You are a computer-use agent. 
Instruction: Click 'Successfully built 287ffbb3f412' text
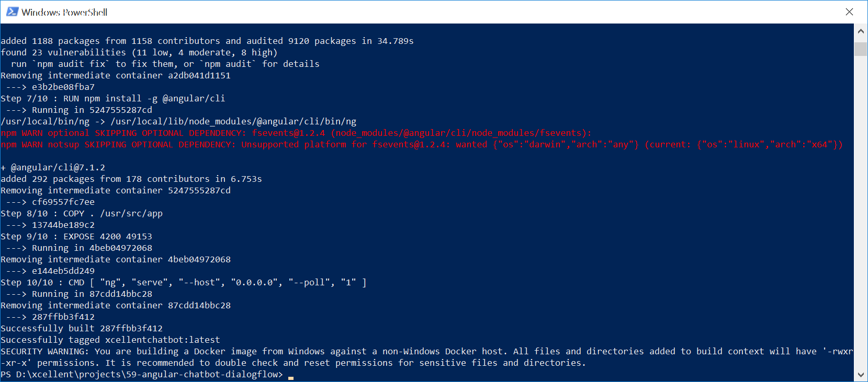[x=82, y=329]
